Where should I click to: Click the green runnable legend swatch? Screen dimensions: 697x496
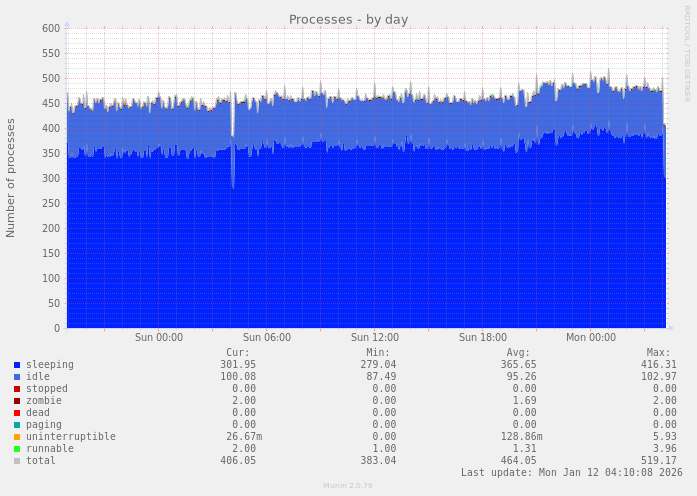tap(17, 449)
